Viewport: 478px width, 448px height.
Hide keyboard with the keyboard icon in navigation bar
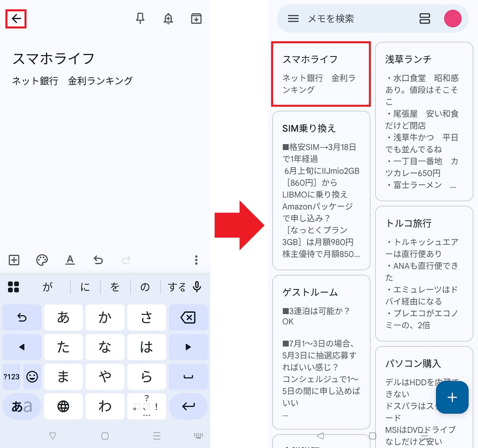pyautogui.click(x=198, y=436)
